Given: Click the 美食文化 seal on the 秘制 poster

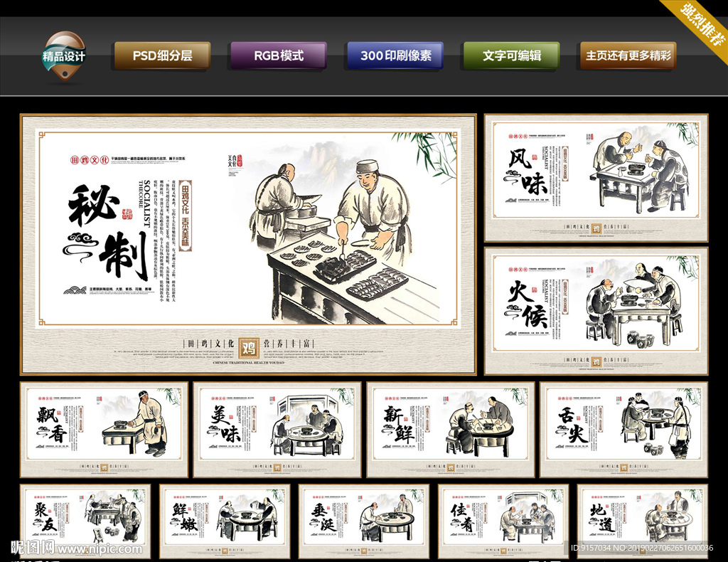Looking at the screenshot, I should 235,161.
